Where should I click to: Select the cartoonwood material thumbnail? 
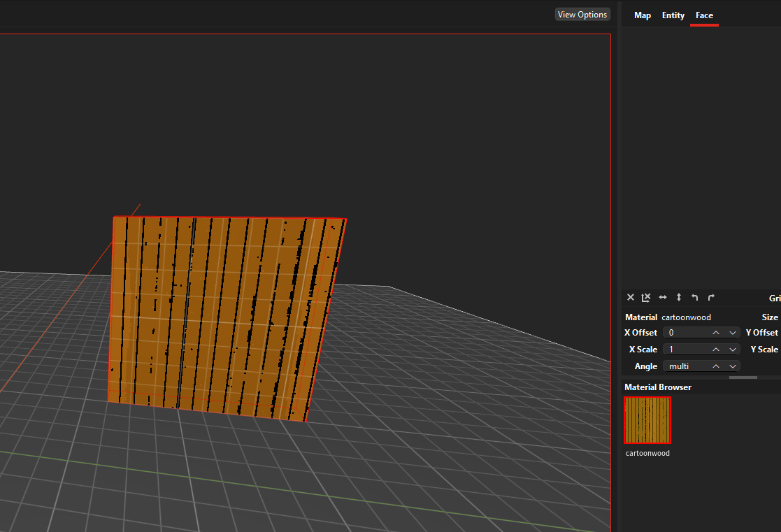click(647, 420)
